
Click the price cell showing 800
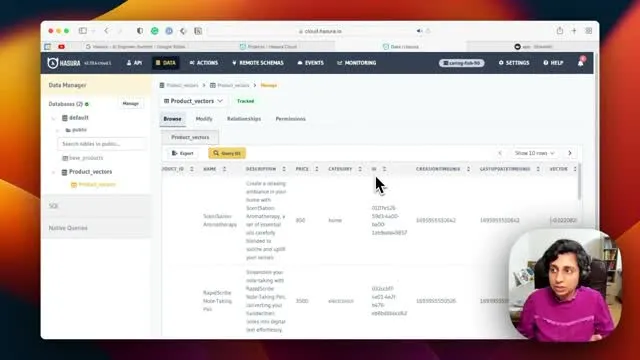point(300,220)
